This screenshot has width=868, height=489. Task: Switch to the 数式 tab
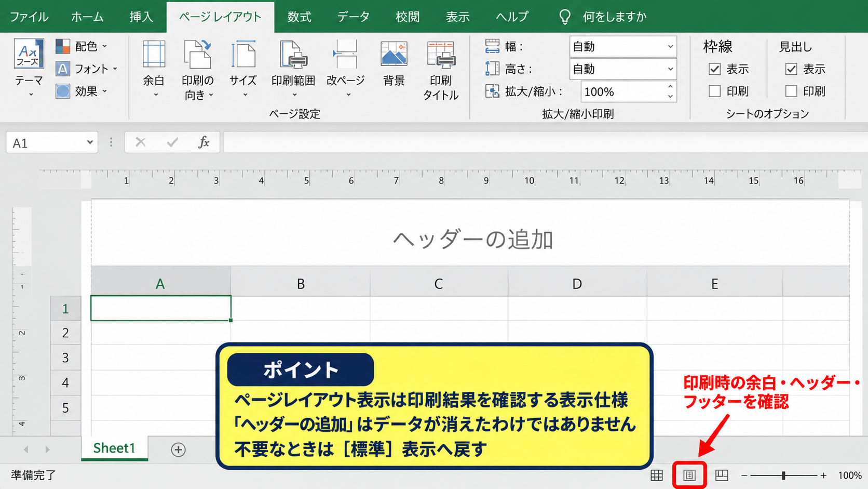tap(300, 17)
